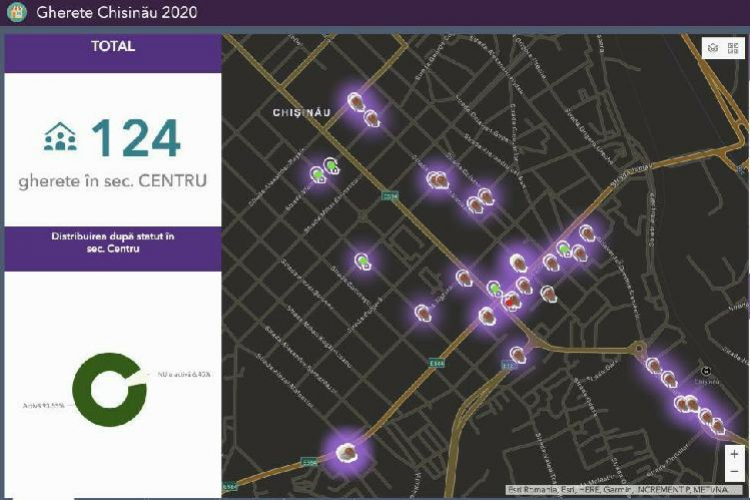Screen dimensions: 750x500
Task: Click the Gherete Chișinău 2020 title
Action: point(116,13)
